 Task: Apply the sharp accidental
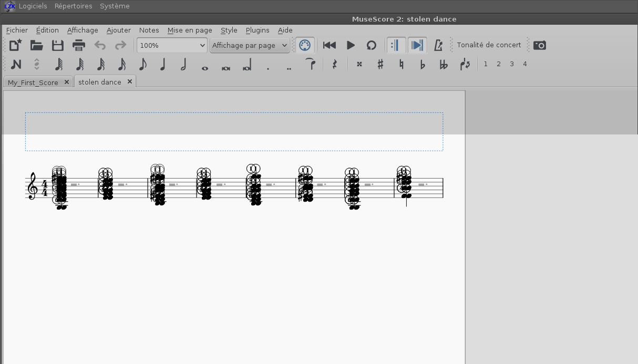380,64
